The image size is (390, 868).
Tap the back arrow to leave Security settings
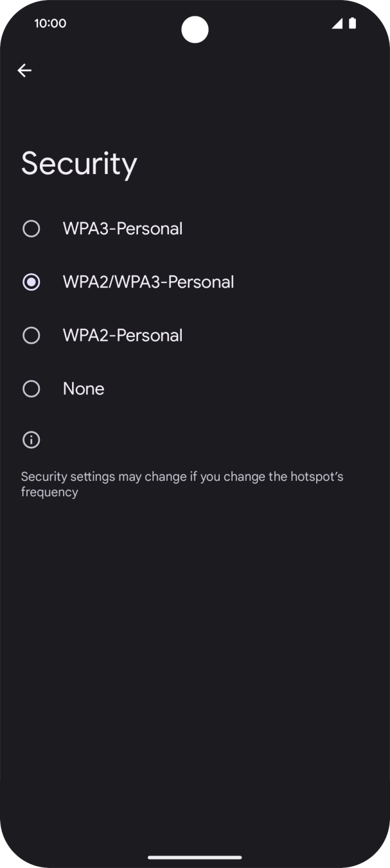tap(24, 70)
